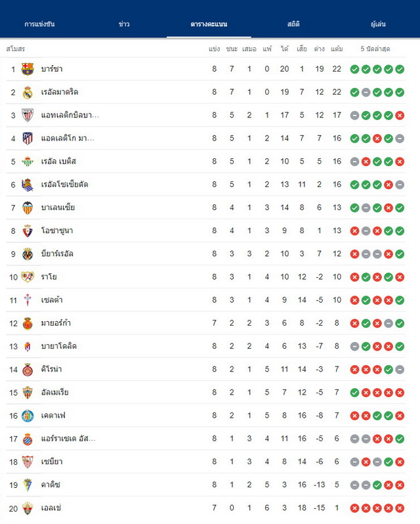Screen dimensions: 420x524
Task: Open team link เรอัลมาดริด
Action: (x=60, y=92)
